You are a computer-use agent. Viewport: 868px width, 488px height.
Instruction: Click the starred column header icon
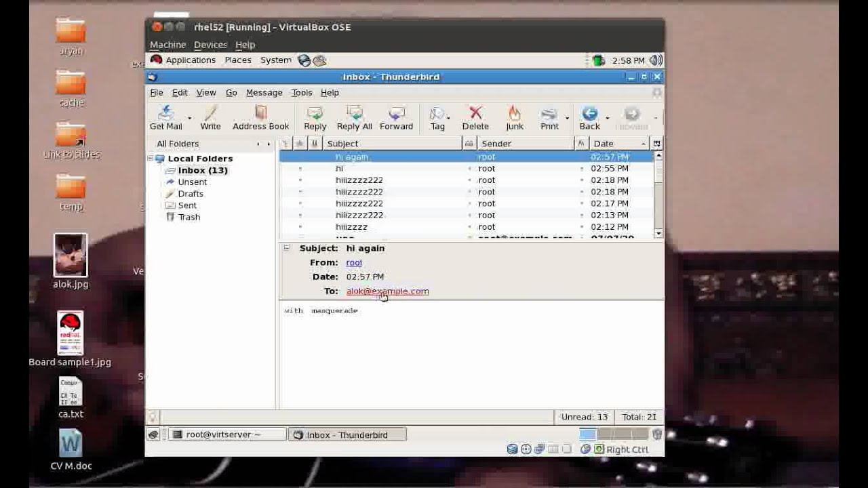coord(299,144)
